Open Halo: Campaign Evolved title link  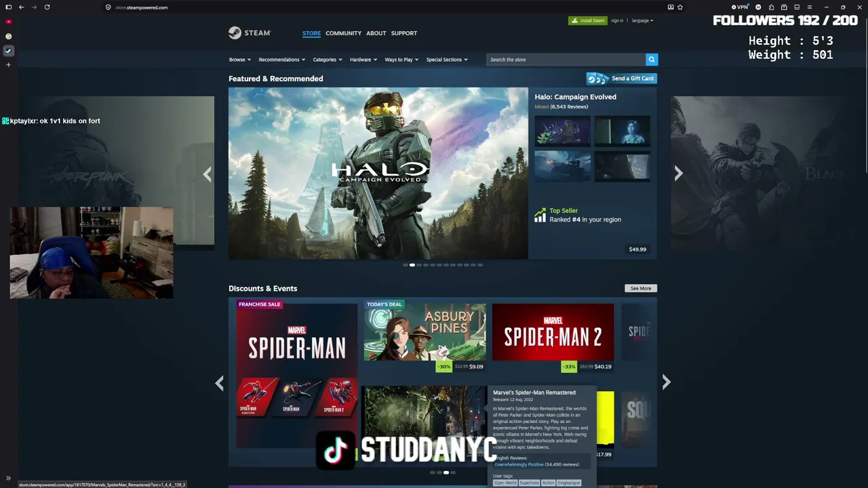[x=575, y=97]
